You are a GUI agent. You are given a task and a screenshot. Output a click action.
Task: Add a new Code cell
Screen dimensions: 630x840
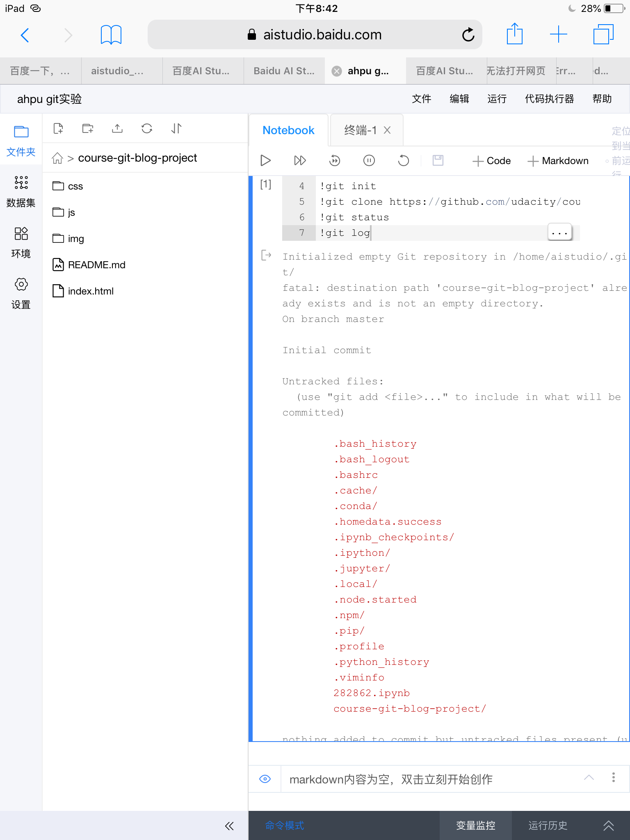(x=491, y=161)
